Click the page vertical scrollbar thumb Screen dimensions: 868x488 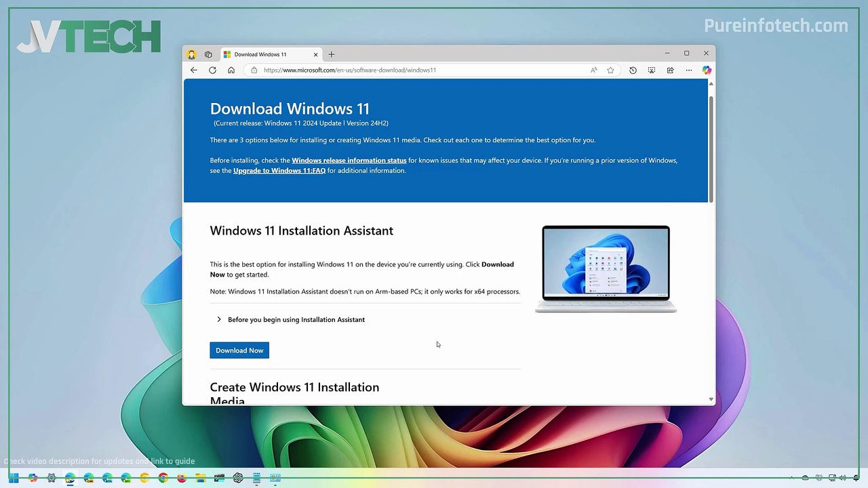711,149
